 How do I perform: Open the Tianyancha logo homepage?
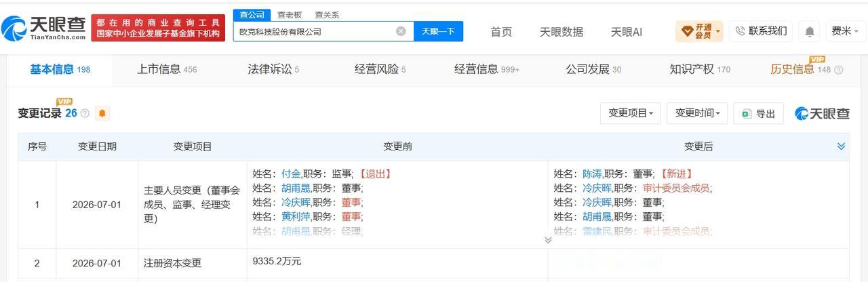pyautogui.click(x=45, y=27)
